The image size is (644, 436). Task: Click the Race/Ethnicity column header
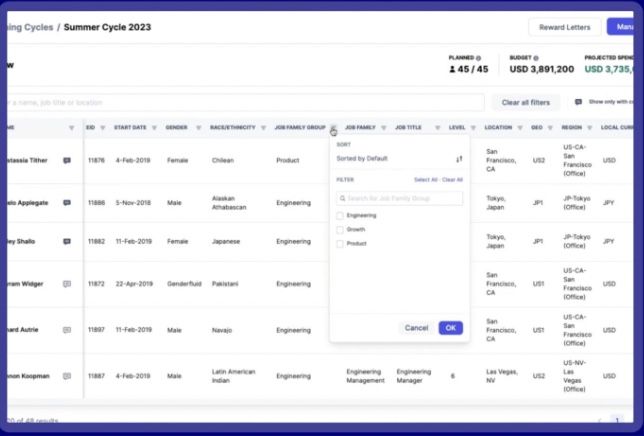(x=233, y=128)
